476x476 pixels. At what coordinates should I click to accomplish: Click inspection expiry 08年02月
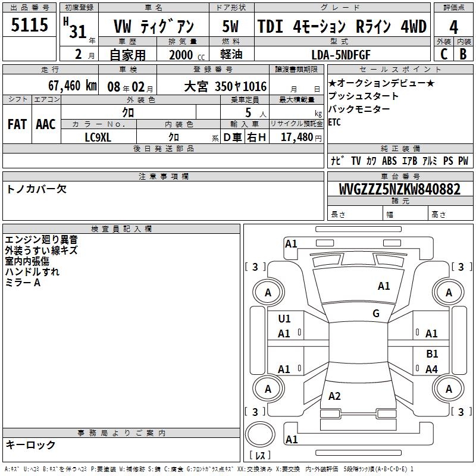click(x=130, y=87)
